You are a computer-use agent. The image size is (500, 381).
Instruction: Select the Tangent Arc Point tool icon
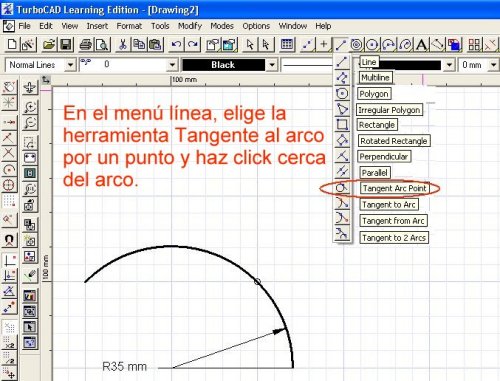[x=342, y=188]
